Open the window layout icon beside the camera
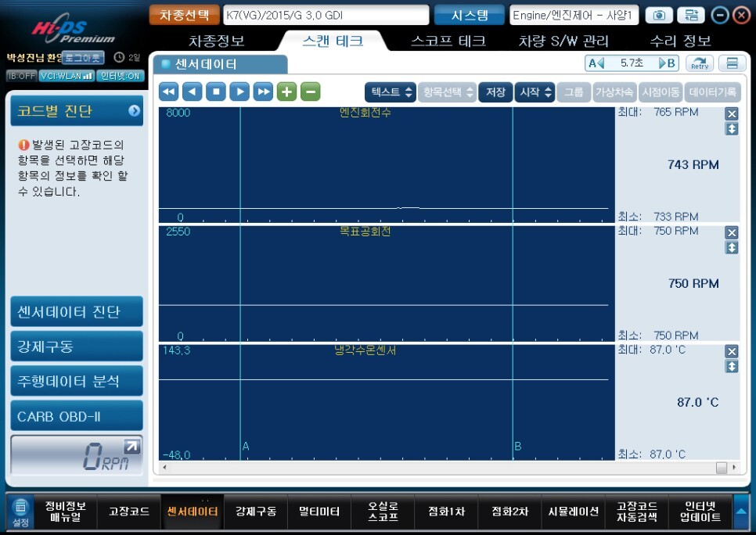 (691, 16)
